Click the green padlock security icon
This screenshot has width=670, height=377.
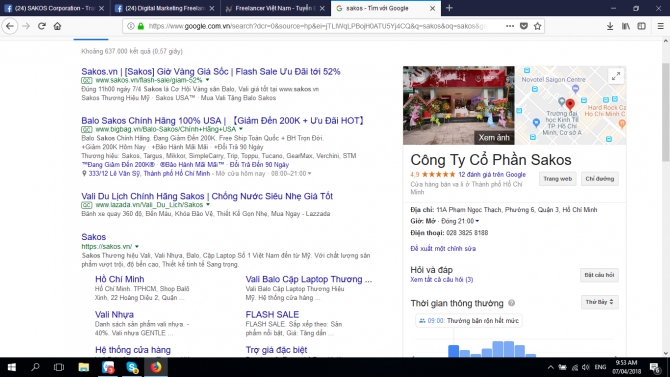[141, 26]
